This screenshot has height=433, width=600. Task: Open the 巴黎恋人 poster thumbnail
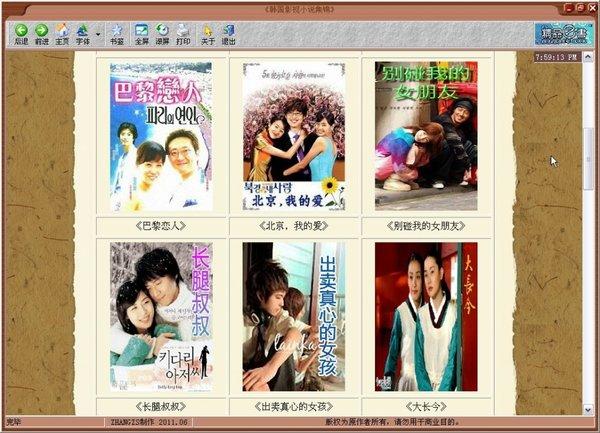pyautogui.click(x=161, y=137)
